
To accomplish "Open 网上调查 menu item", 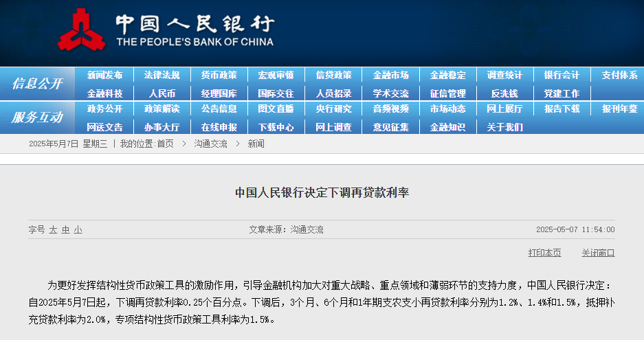I will tap(333, 127).
